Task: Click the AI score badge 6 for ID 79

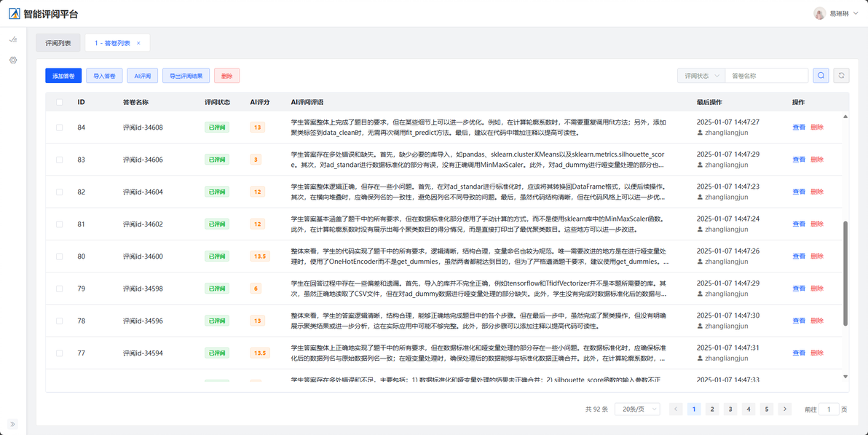Action: click(x=256, y=288)
